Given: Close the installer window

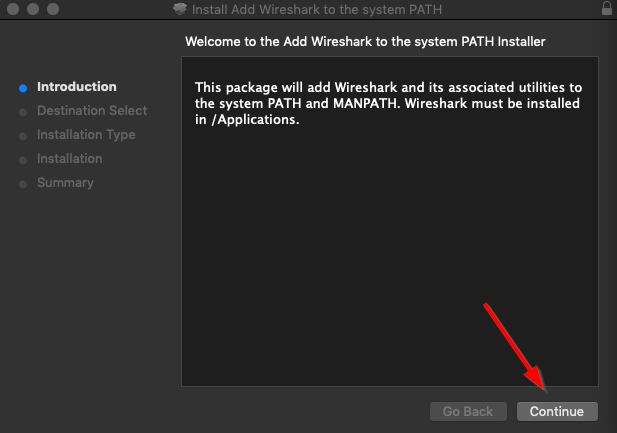Looking at the screenshot, I should [x=13, y=9].
